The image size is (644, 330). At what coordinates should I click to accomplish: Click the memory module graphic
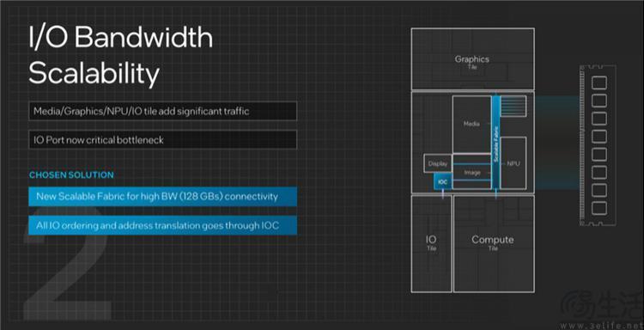tap(598, 145)
